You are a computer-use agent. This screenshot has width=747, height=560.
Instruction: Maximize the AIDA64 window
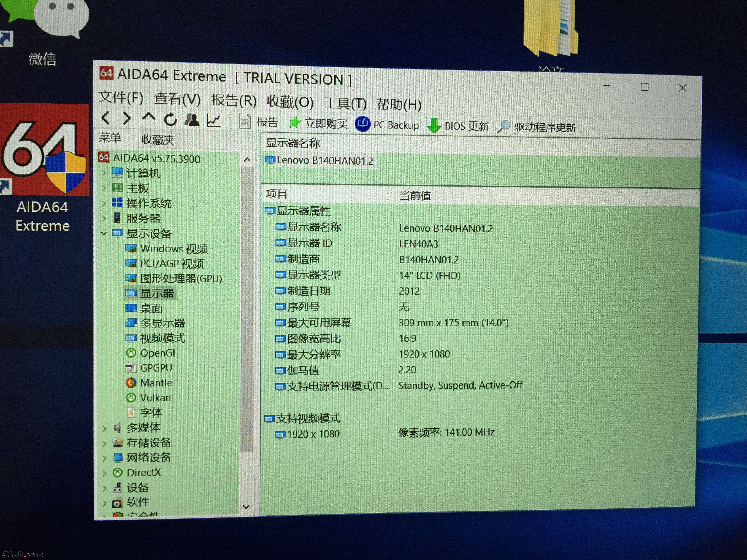tap(644, 87)
